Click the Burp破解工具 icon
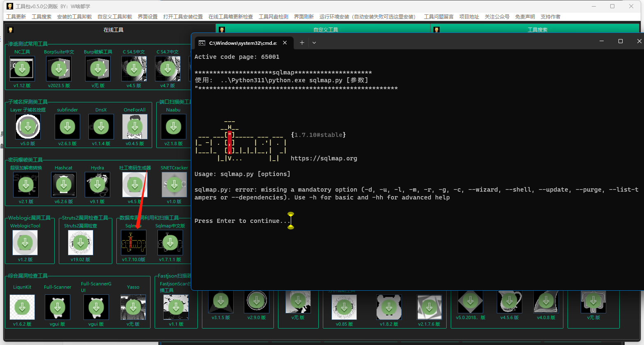The width and height of the screenshot is (644, 345). (98, 69)
